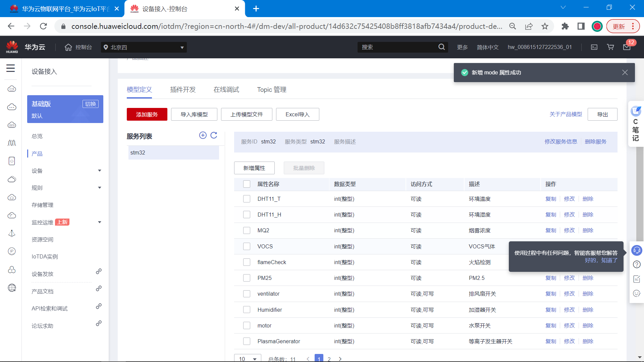Refresh the service list
Screen dimensions: 644x362
tap(214, 135)
